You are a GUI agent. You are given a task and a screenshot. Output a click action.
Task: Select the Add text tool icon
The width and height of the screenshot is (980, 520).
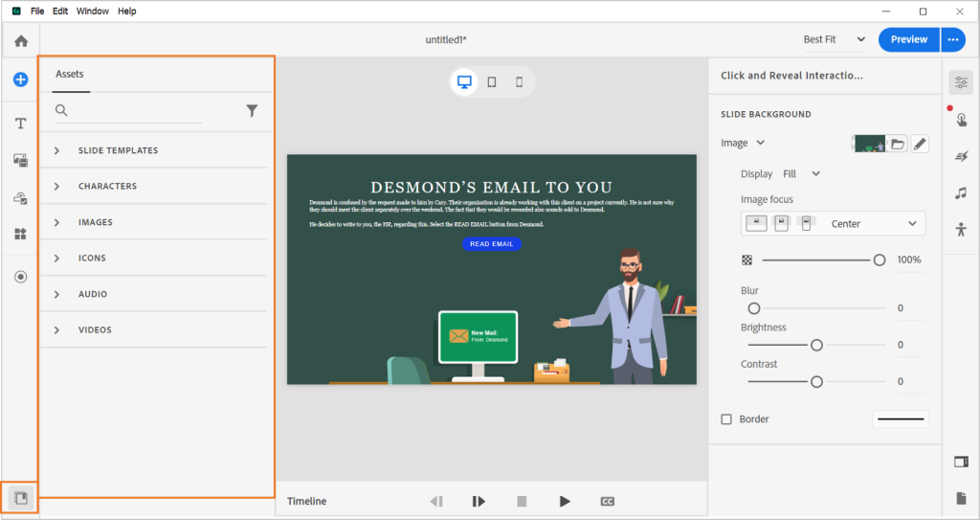point(21,124)
